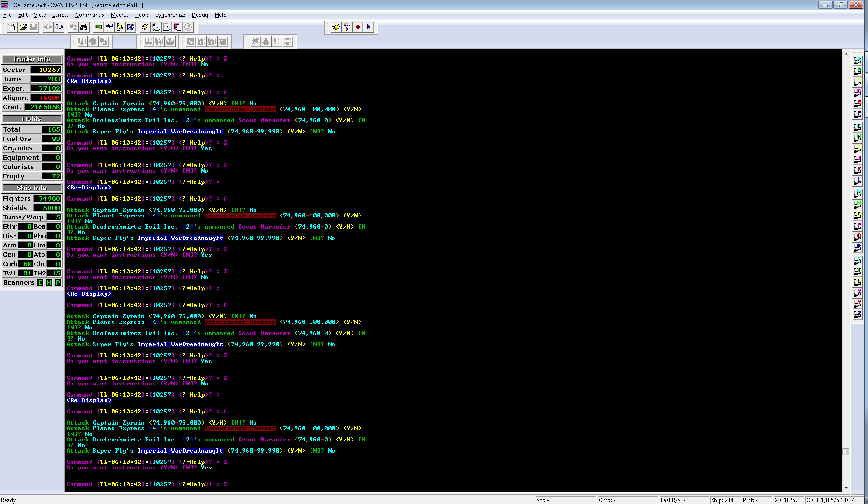Open the Synchronize menu
868x504 pixels.
click(x=170, y=14)
